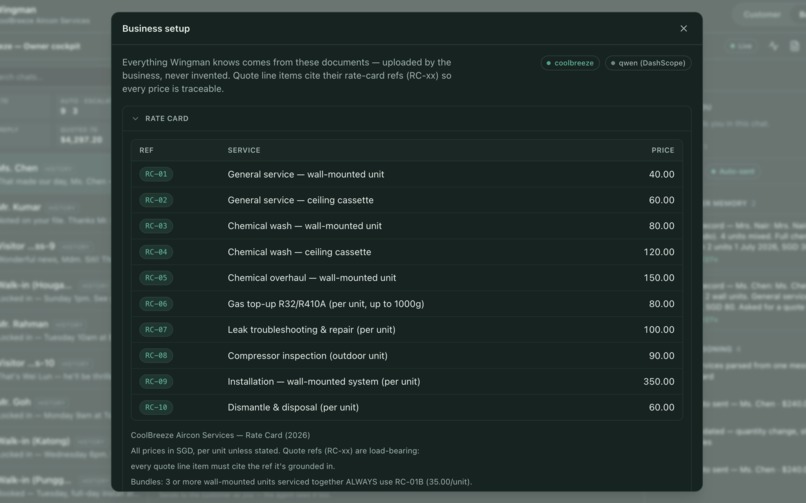The height and width of the screenshot is (503, 806).
Task: Select 'Chemical overhaul — wall-mounted unit' text
Action: coord(312,278)
